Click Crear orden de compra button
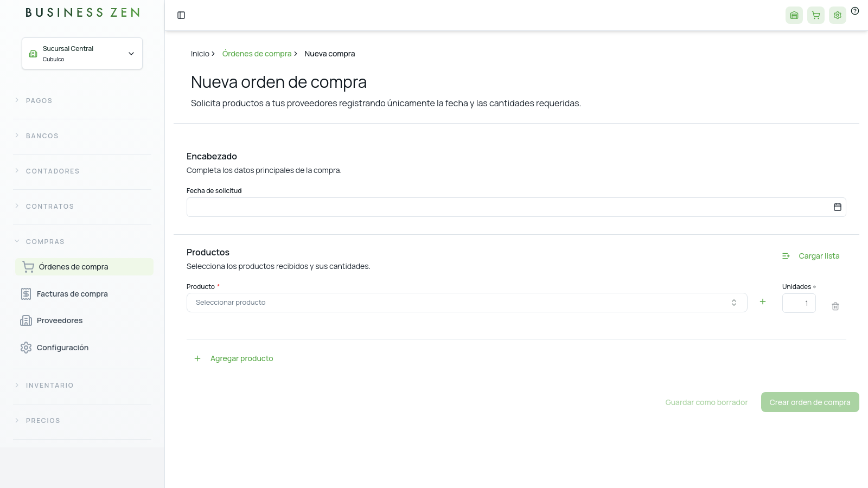Image resolution: width=868 pixels, height=488 pixels. [810, 402]
